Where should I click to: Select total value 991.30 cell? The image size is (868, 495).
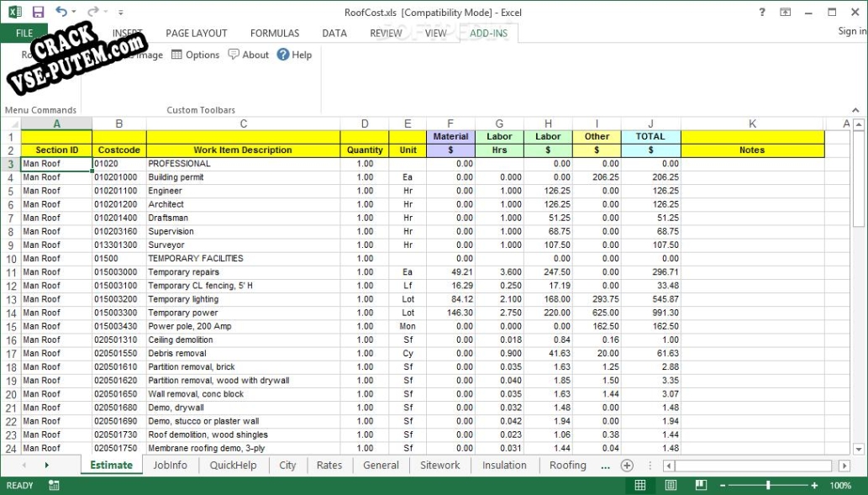coord(650,313)
